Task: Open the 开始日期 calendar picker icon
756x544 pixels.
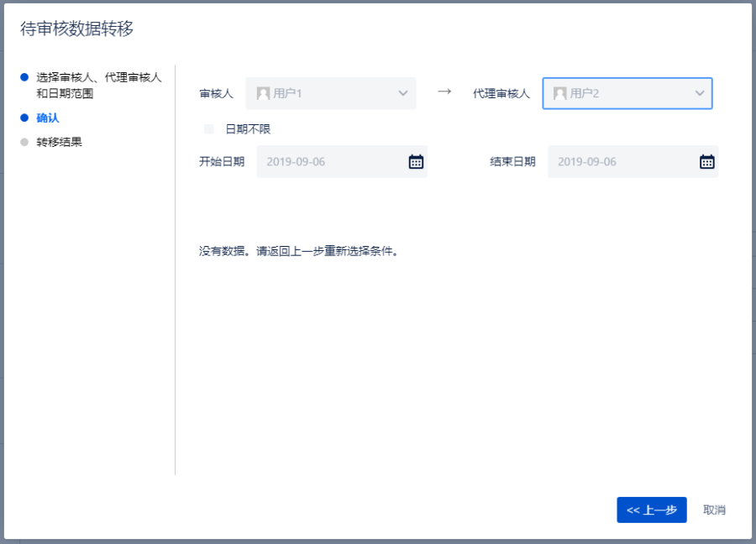Action: (416, 162)
